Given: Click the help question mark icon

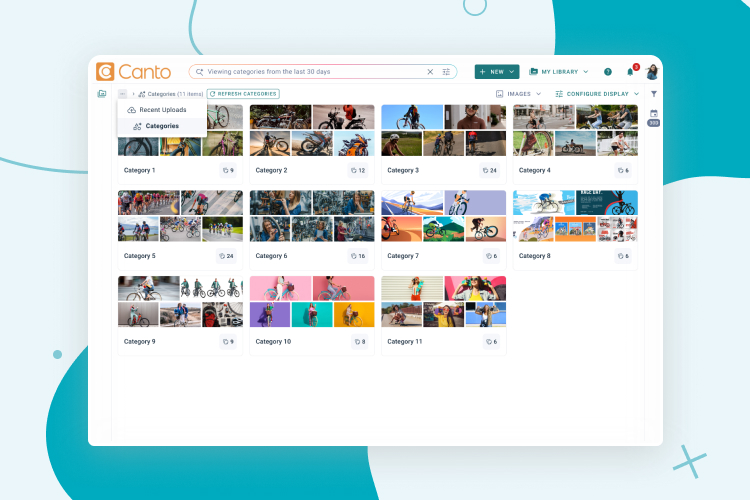Looking at the screenshot, I should click(x=608, y=72).
